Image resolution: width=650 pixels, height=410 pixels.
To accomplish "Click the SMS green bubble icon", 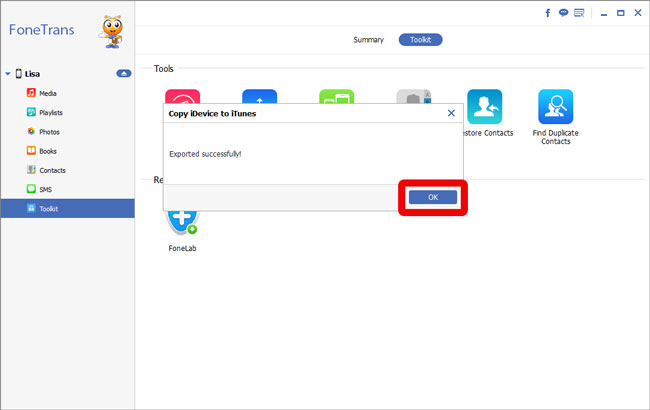I will [31, 189].
